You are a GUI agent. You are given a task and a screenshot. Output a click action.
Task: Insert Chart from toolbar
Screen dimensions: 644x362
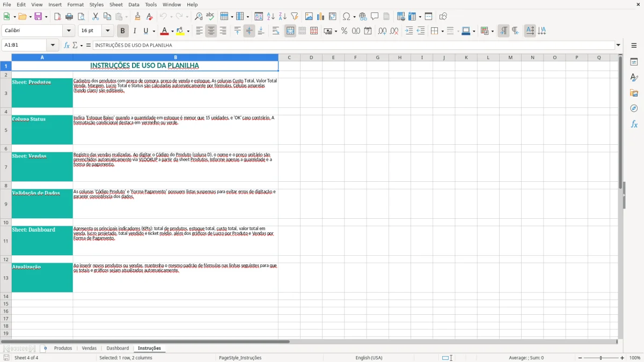tap(321, 17)
